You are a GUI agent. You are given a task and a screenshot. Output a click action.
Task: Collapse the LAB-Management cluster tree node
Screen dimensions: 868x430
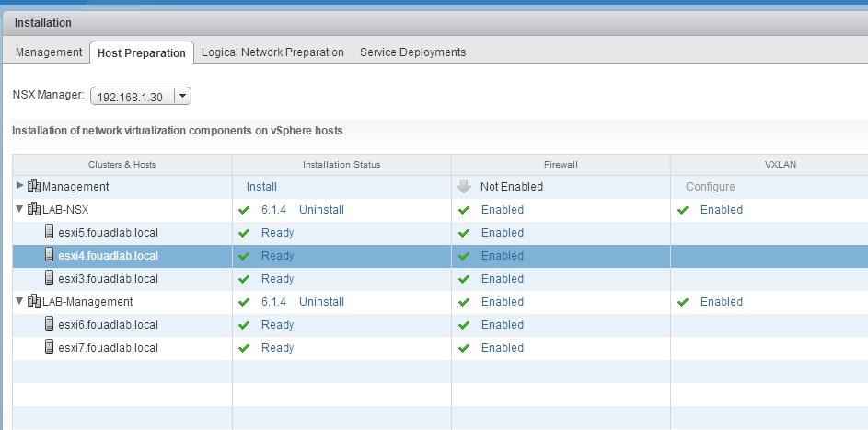click(20, 302)
